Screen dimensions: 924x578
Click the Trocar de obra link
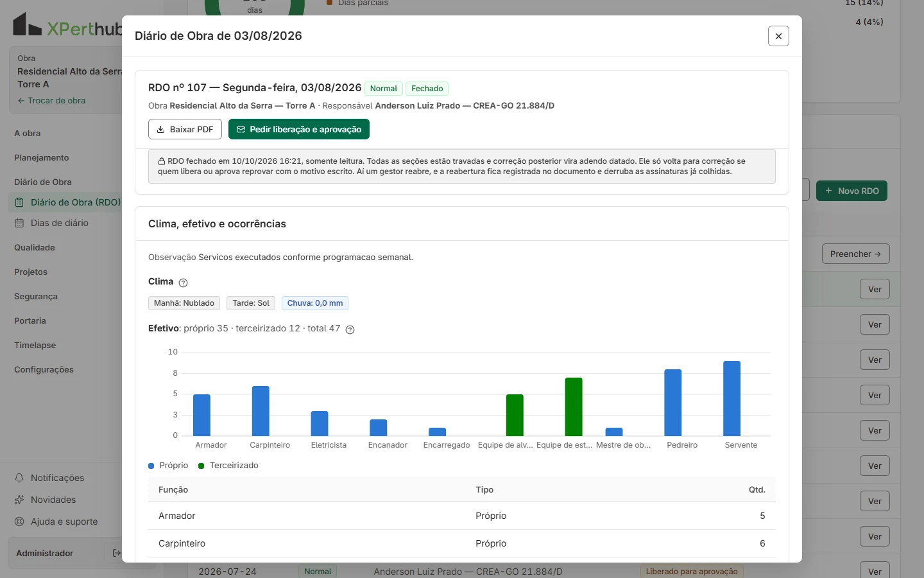[x=51, y=101]
